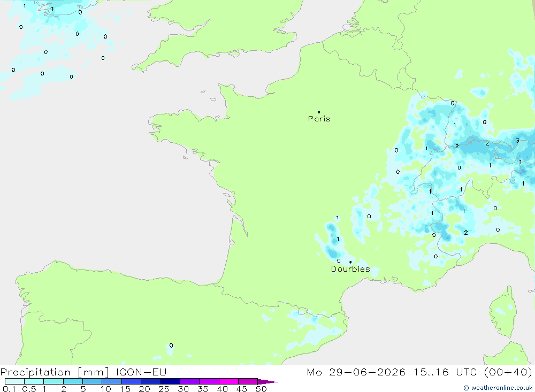Click the 50 legend scale label
The height and width of the screenshot is (392, 535).
[x=262, y=389]
